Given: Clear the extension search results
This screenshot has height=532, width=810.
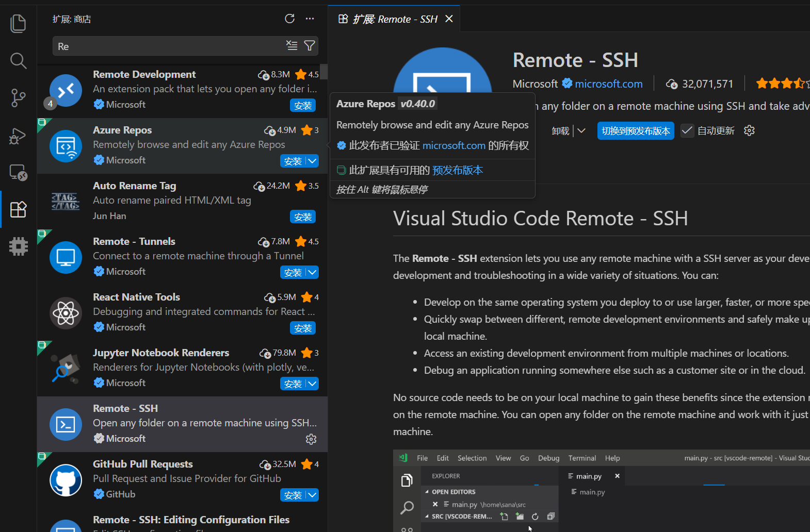Looking at the screenshot, I should coord(292,46).
